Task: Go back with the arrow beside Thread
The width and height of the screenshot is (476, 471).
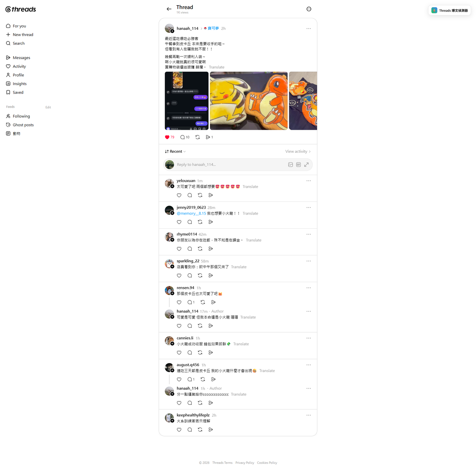Action: tap(169, 9)
